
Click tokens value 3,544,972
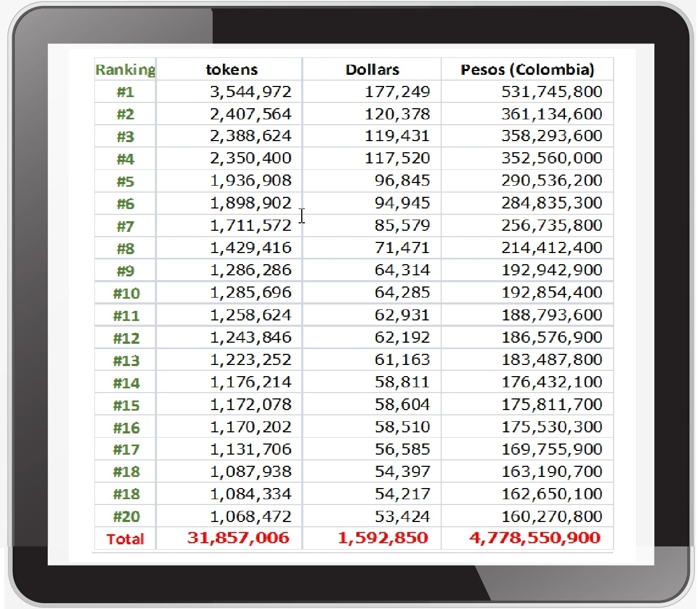pyautogui.click(x=251, y=92)
